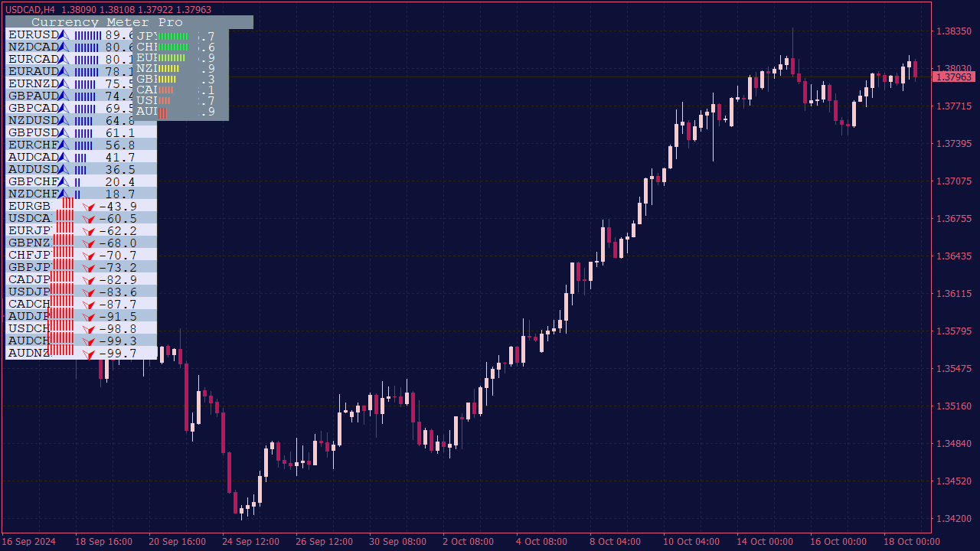Click the 1.36115 price axis label
The width and height of the screenshot is (980, 551).
954,294
